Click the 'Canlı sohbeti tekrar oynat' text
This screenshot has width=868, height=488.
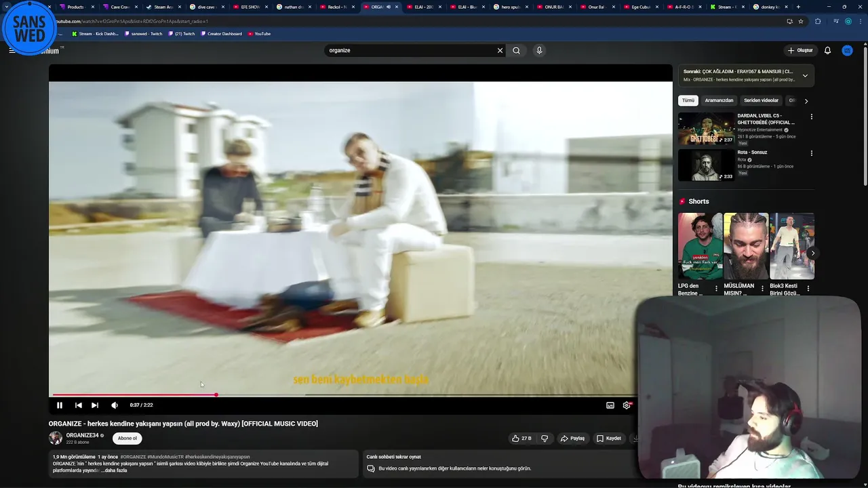pos(393,457)
